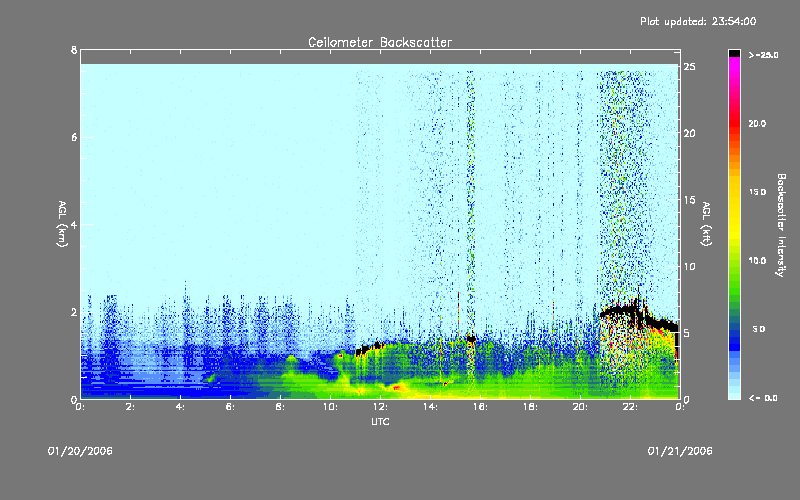This screenshot has width=800, height=500.
Task: Click the "6" km tick on left axis
Action: click(x=74, y=137)
